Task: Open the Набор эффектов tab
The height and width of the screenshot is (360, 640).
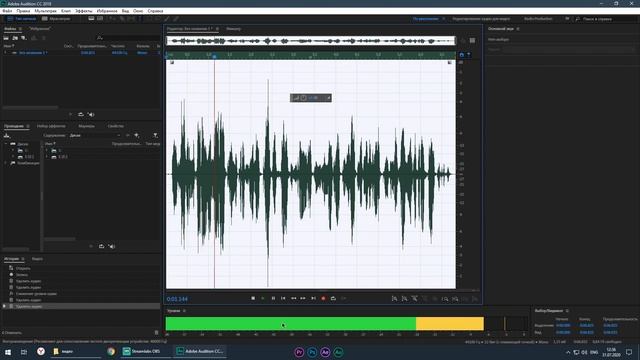Action: click(x=51, y=126)
